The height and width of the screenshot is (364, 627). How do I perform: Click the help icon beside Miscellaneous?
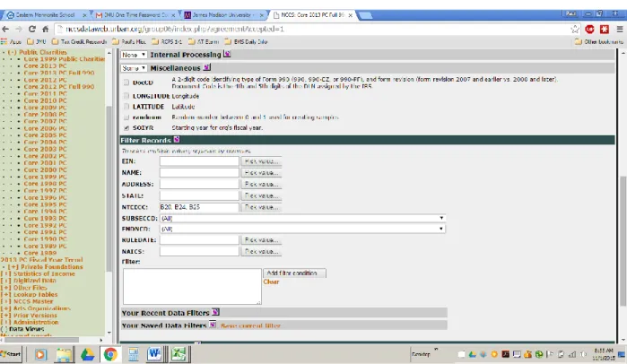(206, 67)
